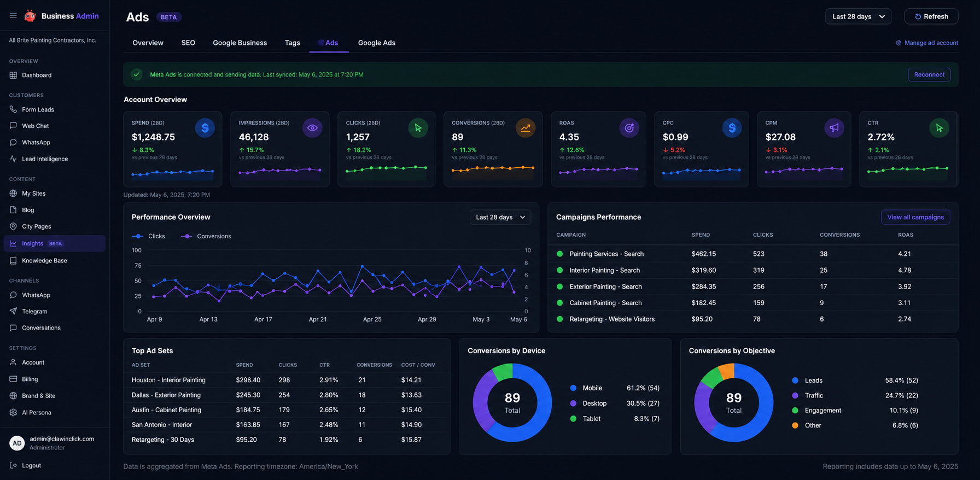Select Retargeting - Website Visitors campaign

(x=753, y=319)
